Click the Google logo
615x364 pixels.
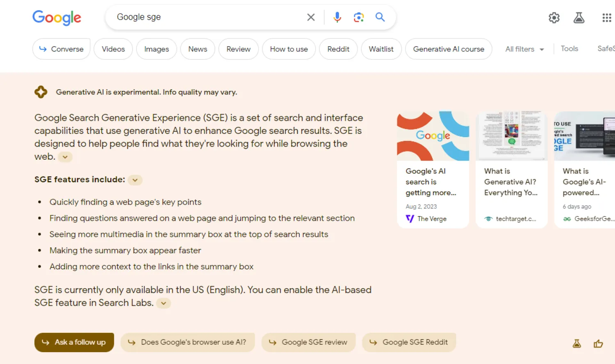coord(57,18)
